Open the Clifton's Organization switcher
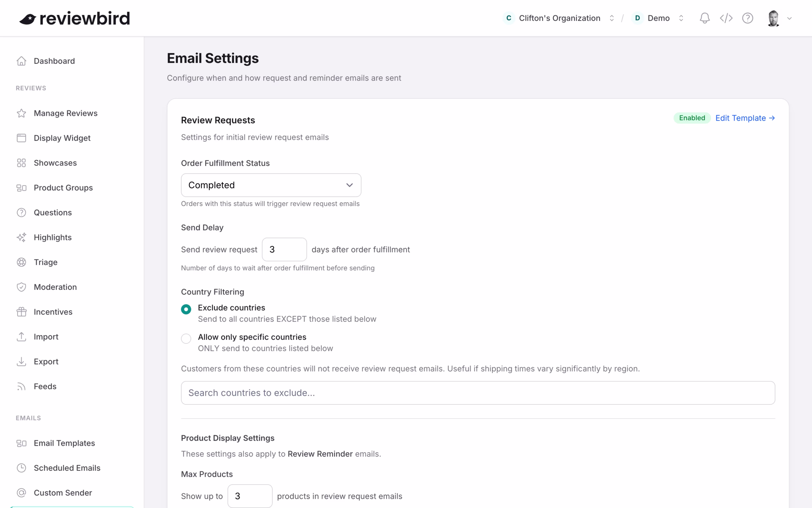The height and width of the screenshot is (508, 812). [559, 18]
